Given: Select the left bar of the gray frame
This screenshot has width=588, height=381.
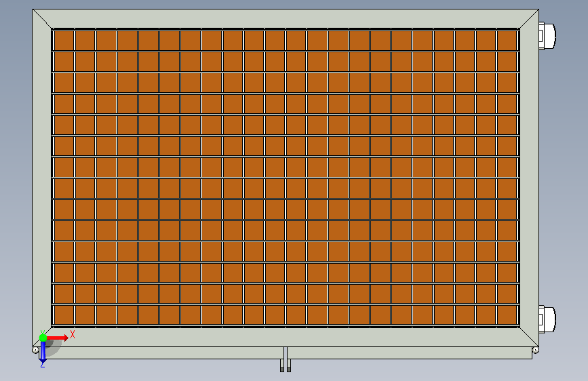Looking at the screenshot, I should point(41,178).
